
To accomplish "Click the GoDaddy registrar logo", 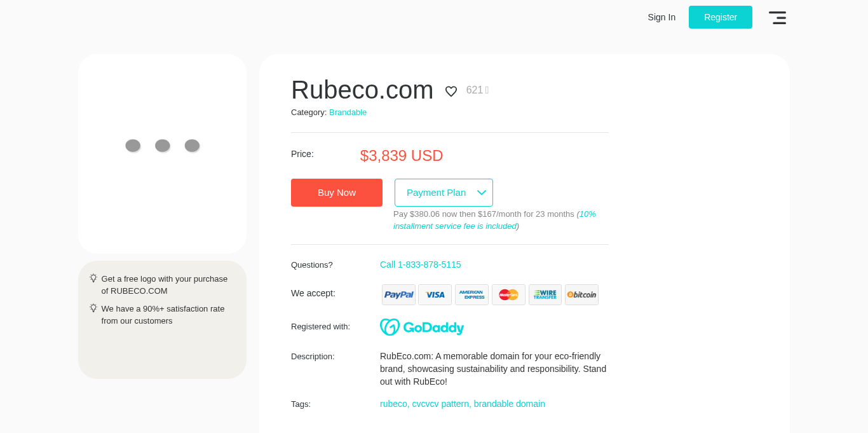I will 422,327.
